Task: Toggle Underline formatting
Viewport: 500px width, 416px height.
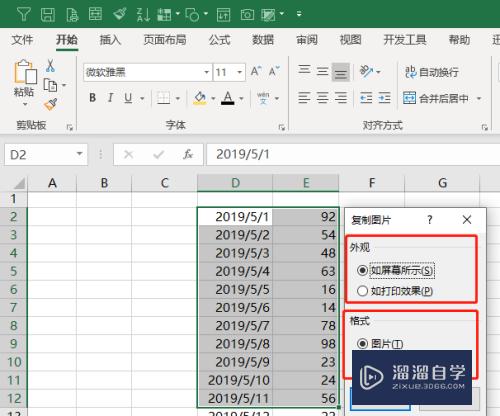Action: pyautogui.click(x=128, y=98)
